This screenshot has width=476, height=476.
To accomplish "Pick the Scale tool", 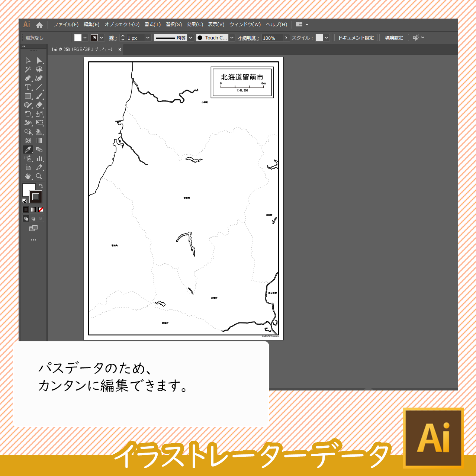I will point(39,114).
